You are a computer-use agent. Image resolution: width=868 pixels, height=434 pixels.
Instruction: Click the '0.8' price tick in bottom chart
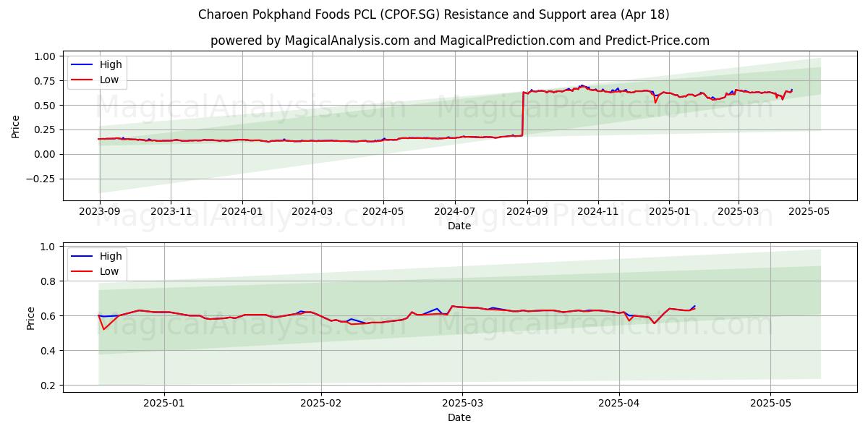click(x=48, y=281)
